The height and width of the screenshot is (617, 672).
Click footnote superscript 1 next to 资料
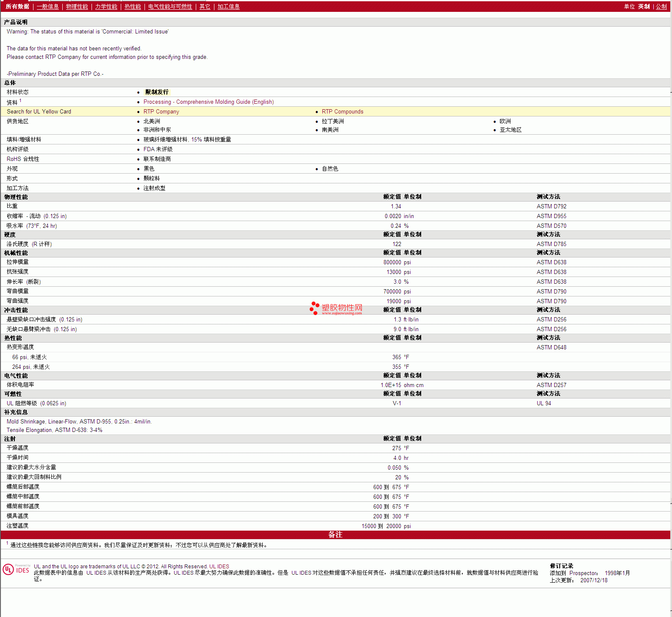[x=20, y=101]
